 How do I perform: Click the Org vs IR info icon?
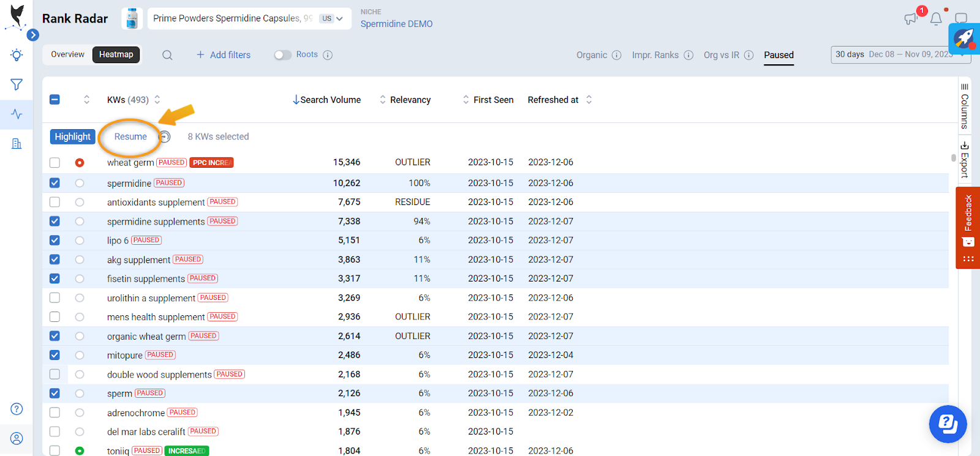pos(748,55)
